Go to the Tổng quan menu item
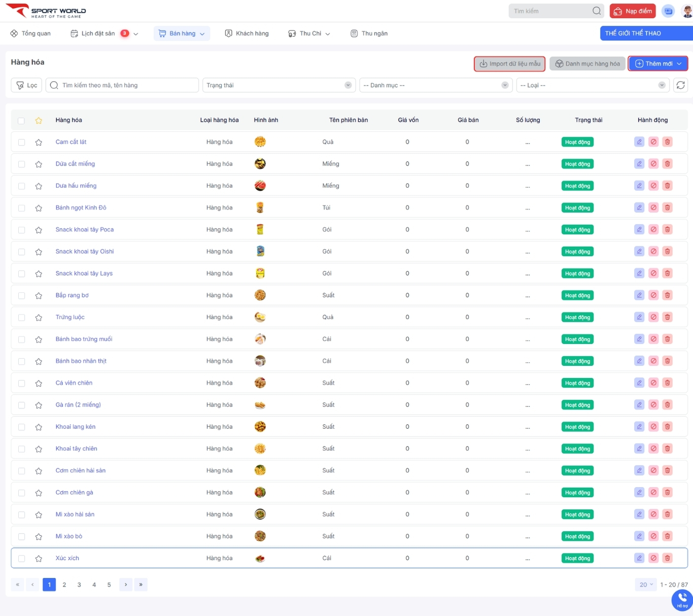The height and width of the screenshot is (616, 693). click(30, 33)
